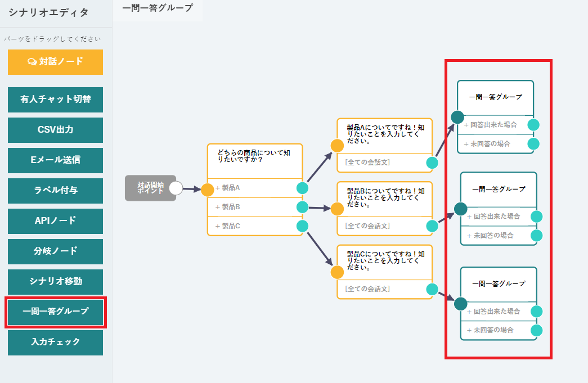Click the シナリオエディタ title
The width and height of the screenshot is (588, 383).
48,12
